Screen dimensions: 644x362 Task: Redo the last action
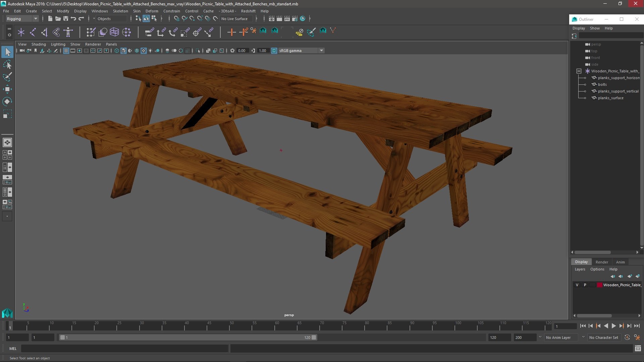(x=81, y=19)
